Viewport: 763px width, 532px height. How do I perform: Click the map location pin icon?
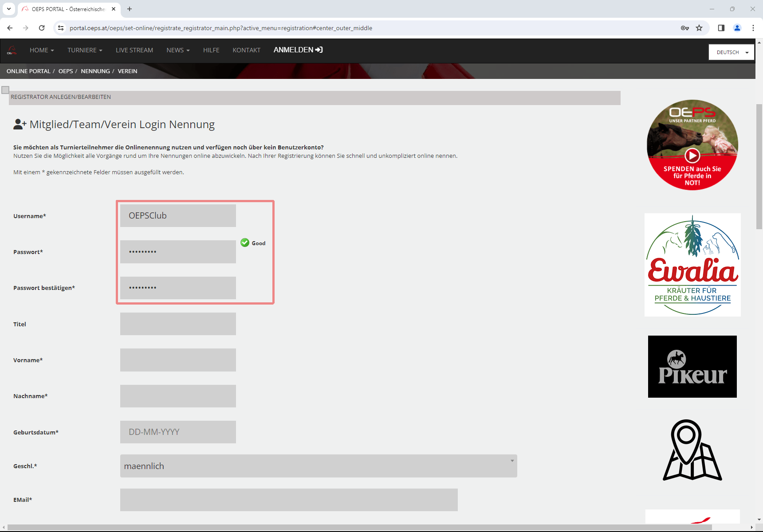pyautogui.click(x=692, y=450)
